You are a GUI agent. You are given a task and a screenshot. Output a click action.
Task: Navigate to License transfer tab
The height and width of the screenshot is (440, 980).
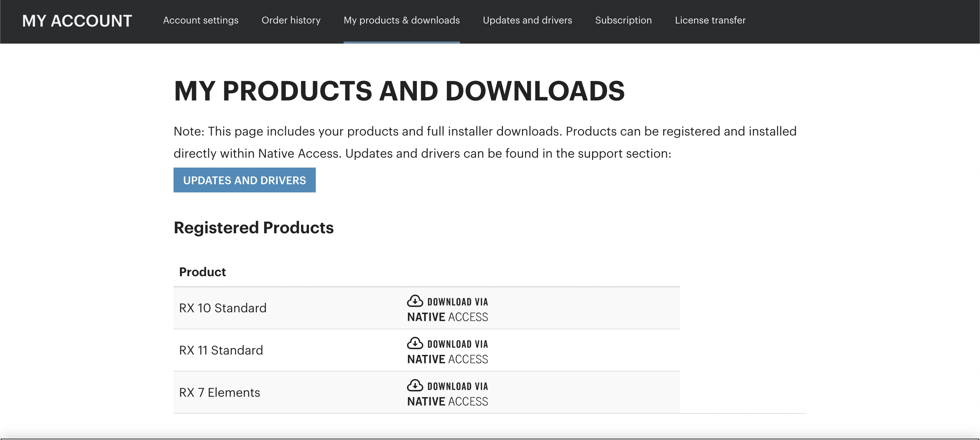click(710, 20)
